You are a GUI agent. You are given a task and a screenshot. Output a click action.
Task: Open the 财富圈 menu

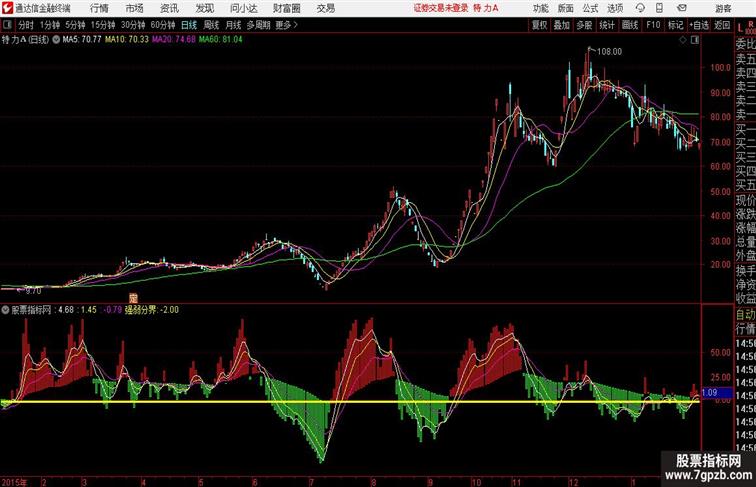(x=286, y=8)
